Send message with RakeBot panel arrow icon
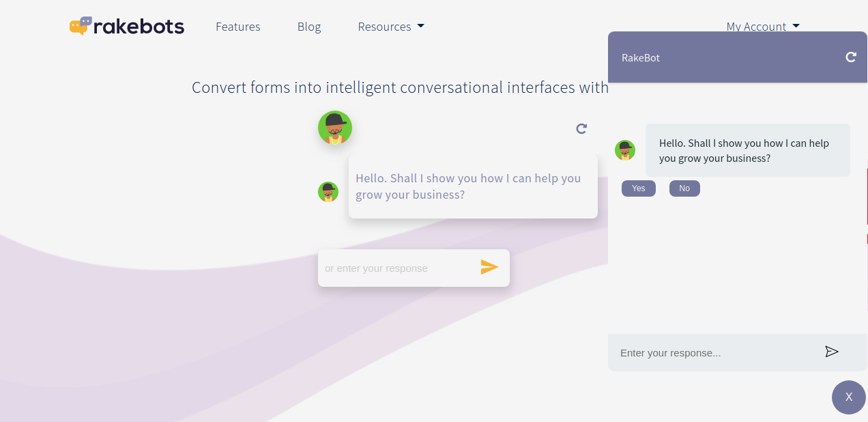This screenshot has width=868, height=422. coord(831,352)
